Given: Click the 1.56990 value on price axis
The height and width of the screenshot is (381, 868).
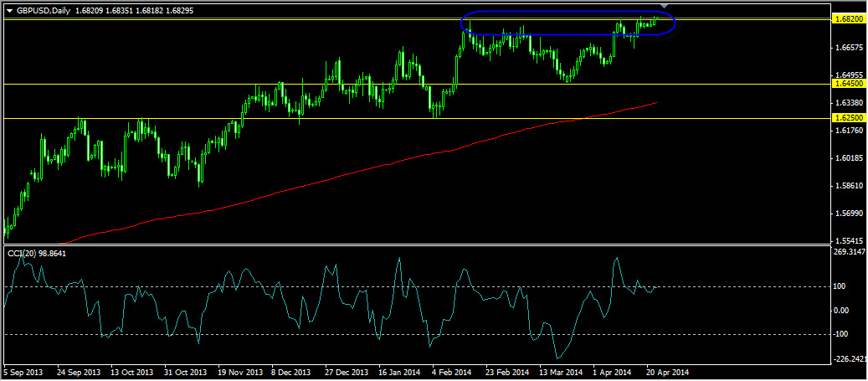Looking at the screenshot, I should (850, 214).
